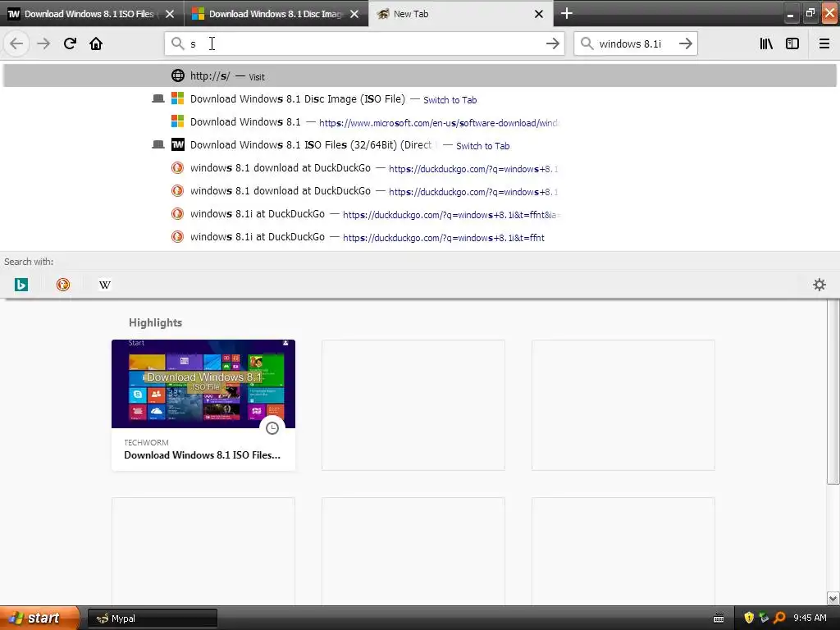This screenshot has width=840, height=630.
Task: Select first windows 8.1 download at DuckDuckGo suggestion
Action: coord(420,168)
